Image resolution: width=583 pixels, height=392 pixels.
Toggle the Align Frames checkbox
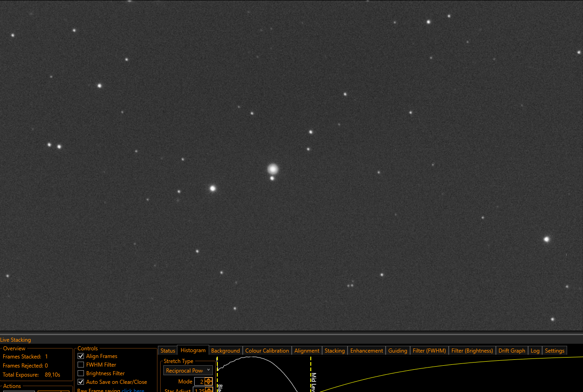click(81, 356)
